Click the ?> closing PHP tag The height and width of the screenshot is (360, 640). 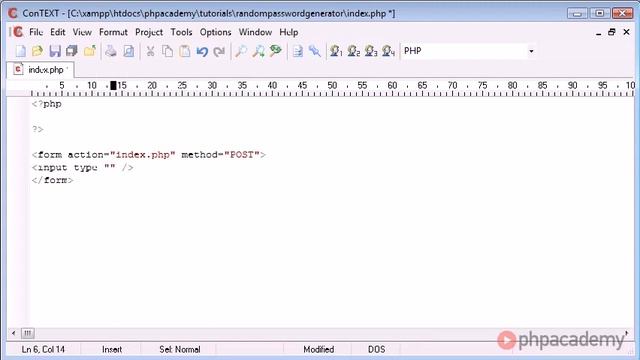coord(38,129)
